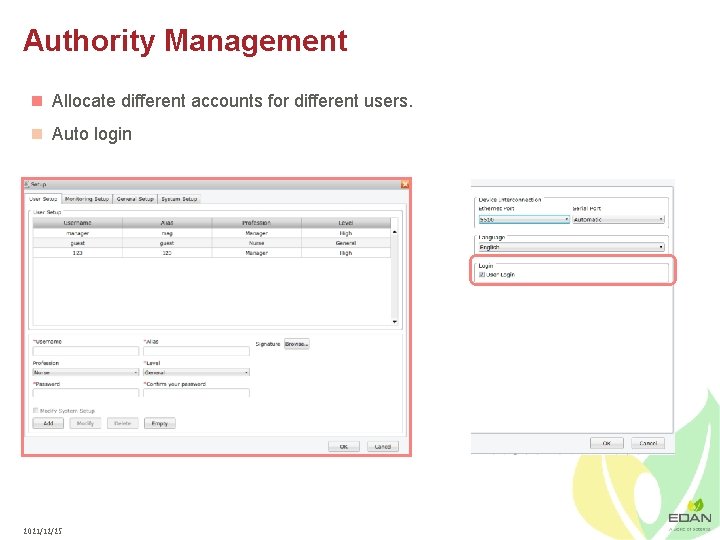Click the 'Nurse' profession cell in the guest row
Viewport: 720px width, 540px height.
click(x=257, y=243)
